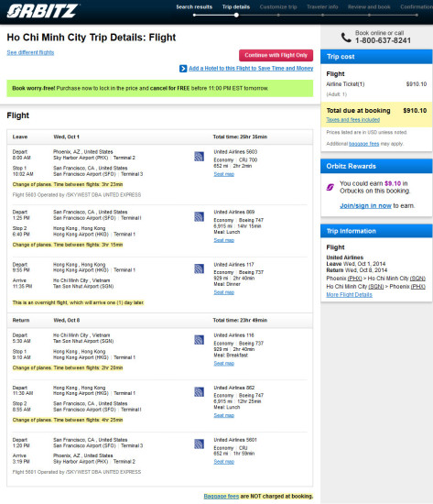This screenshot has width=433, height=504.
Task: Click United Airlines logo for flight 5603
Action: click(199, 156)
